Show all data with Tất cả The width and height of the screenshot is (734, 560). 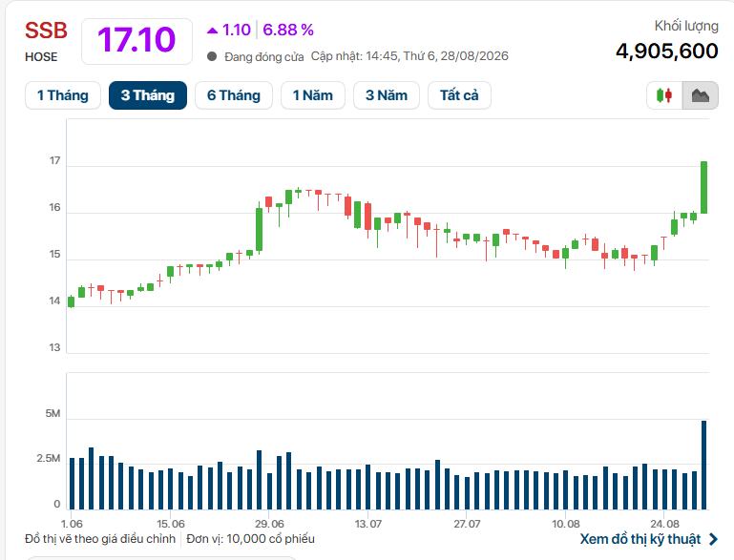(459, 95)
